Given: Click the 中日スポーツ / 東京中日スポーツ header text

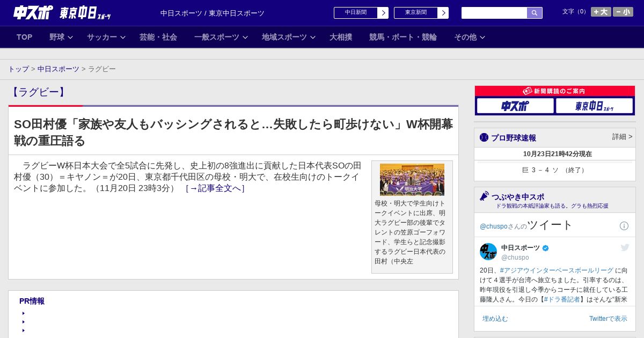Looking at the screenshot, I should tap(213, 13).
